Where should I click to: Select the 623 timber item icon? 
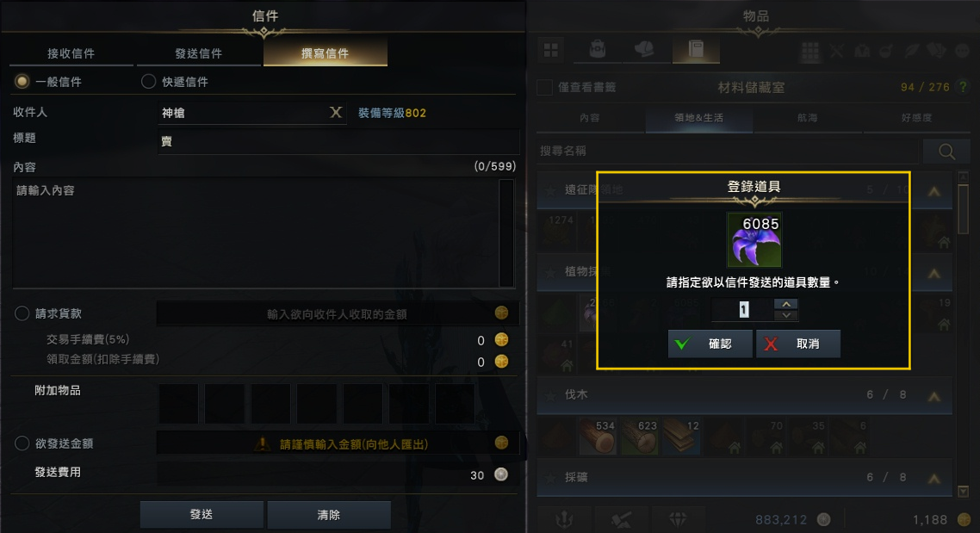pos(640,436)
